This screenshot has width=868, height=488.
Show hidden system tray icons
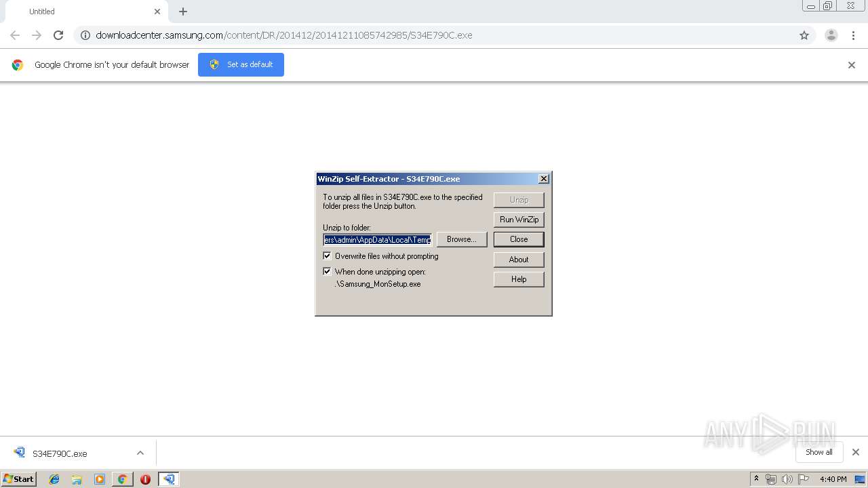click(756, 479)
